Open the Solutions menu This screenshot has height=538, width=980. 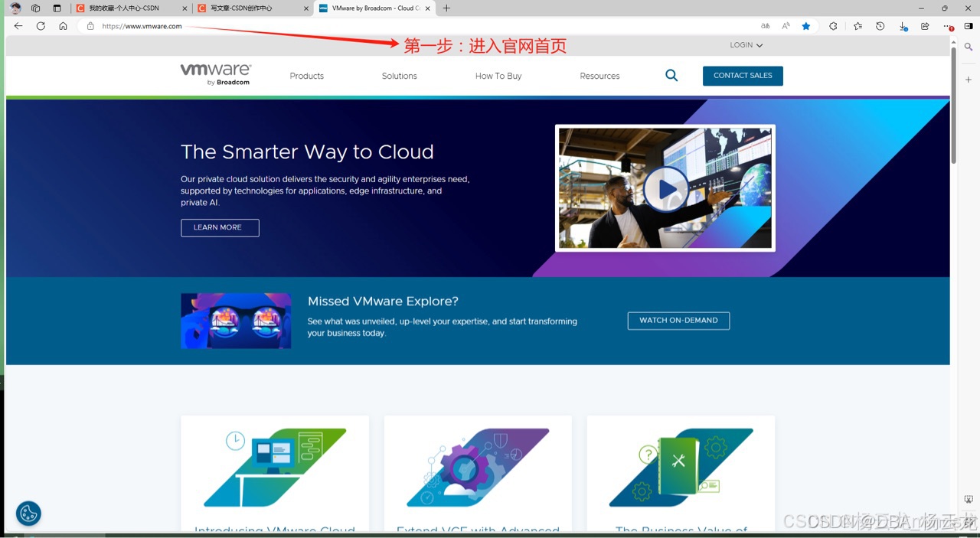click(400, 76)
